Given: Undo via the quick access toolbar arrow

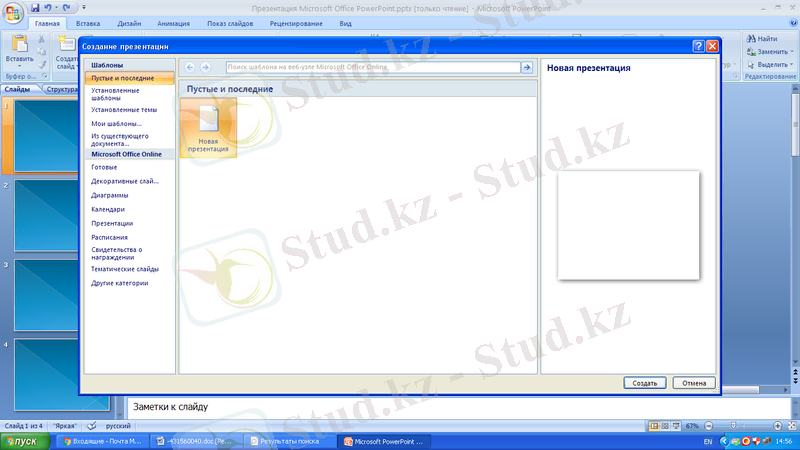Looking at the screenshot, I should click(x=47, y=8).
